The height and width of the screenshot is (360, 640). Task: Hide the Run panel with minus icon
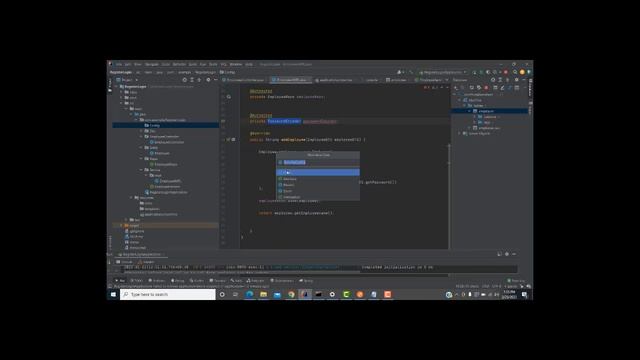tap(514, 254)
